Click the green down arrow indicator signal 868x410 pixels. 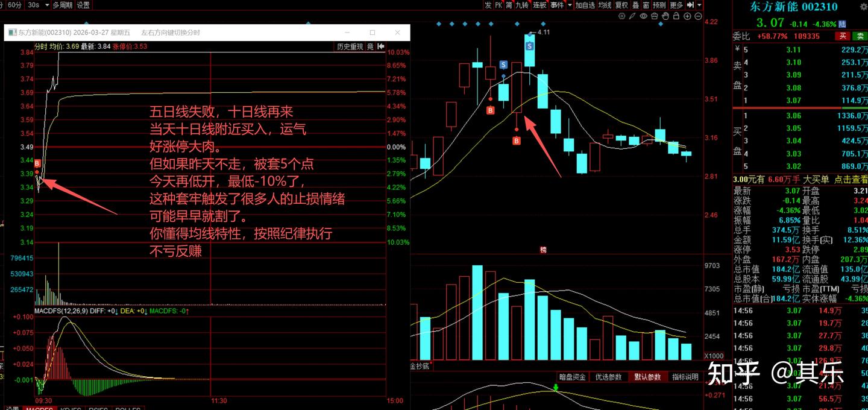[556, 386]
